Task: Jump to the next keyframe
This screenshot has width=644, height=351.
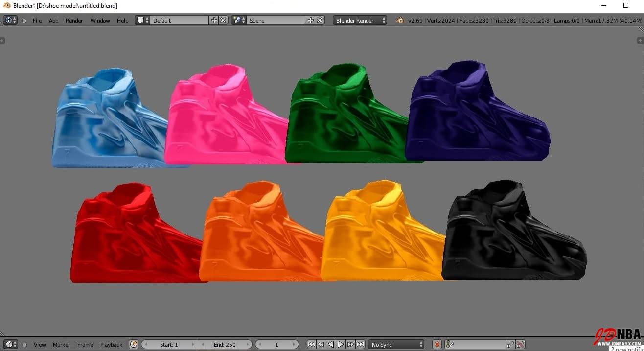Action: [350, 344]
